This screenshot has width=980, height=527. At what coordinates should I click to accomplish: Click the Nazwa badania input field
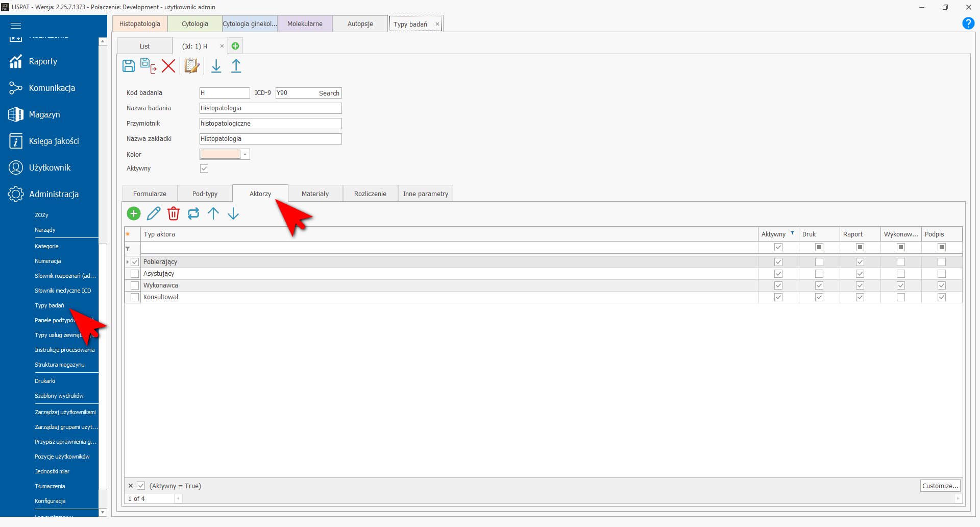[270, 108]
